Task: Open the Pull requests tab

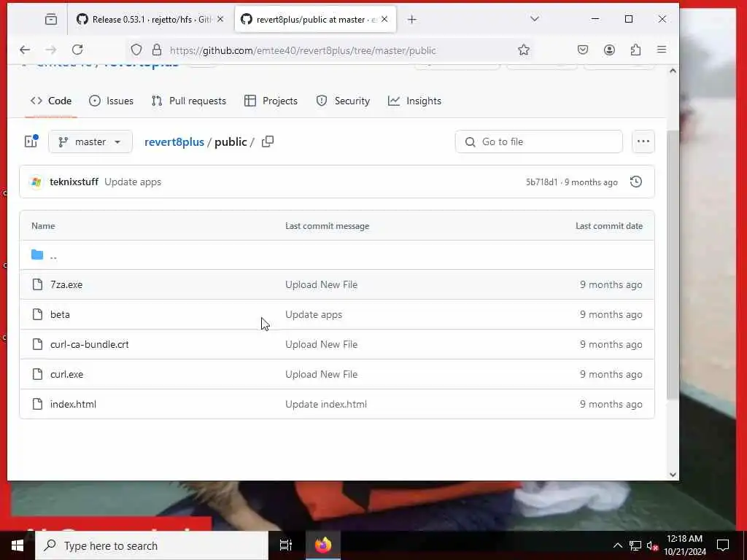Action: [x=189, y=101]
